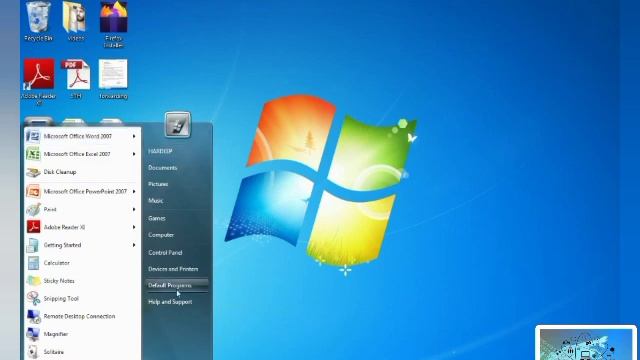Launch Microsoft Office PowerPoint 2007 label
Image resolution: width=640 pixels, height=360 pixels.
(x=85, y=191)
